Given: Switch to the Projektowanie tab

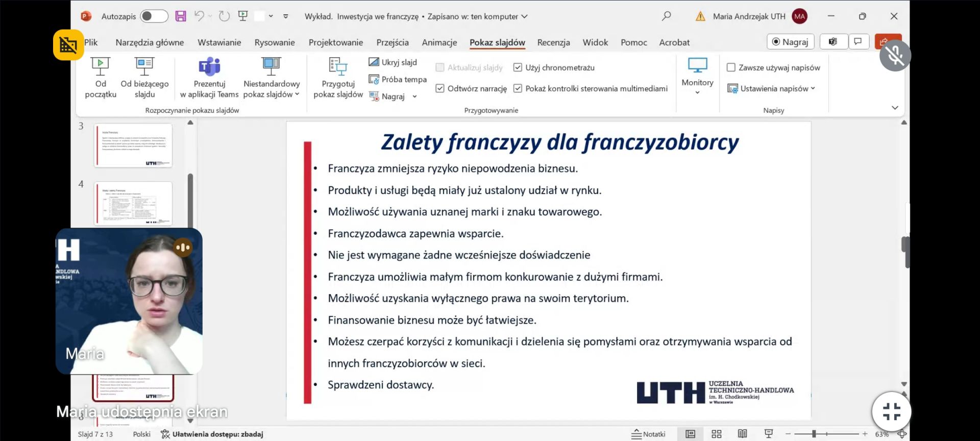Looking at the screenshot, I should (x=336, y=42).
